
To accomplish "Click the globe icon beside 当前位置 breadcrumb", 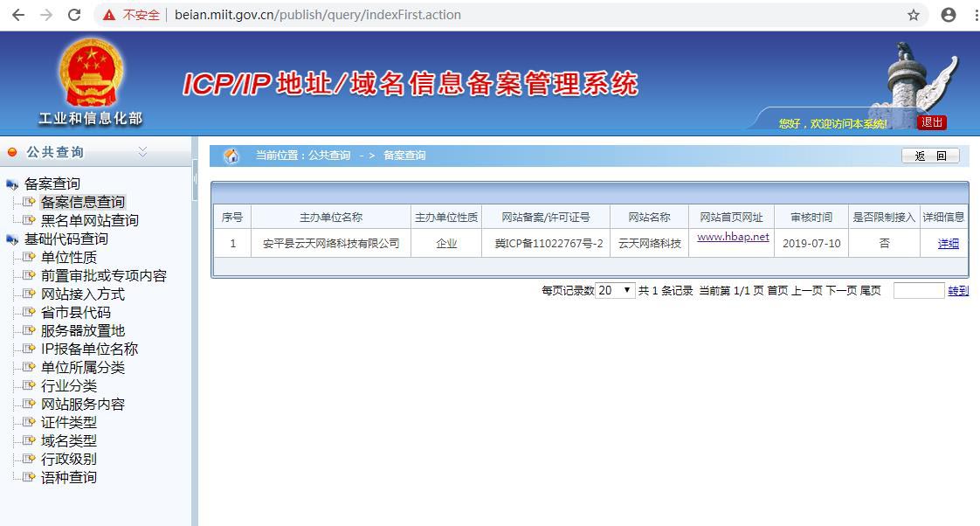I will click(231, 155).
